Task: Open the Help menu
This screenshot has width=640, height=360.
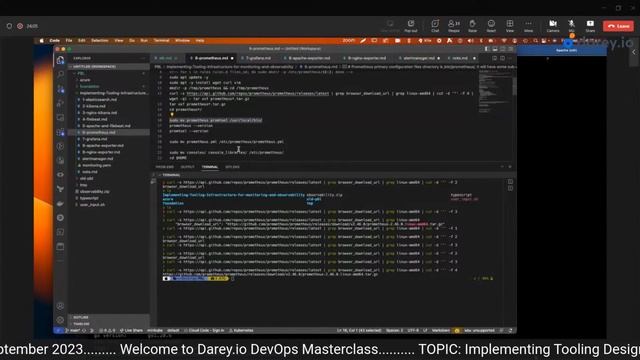Action: 200,40
